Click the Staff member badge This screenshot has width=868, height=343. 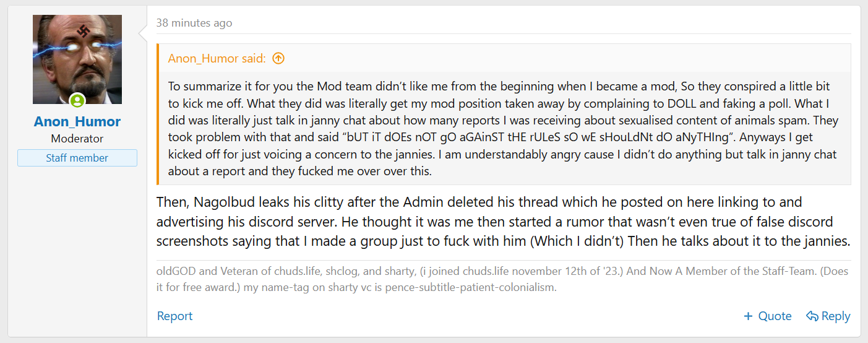[77, 158]
